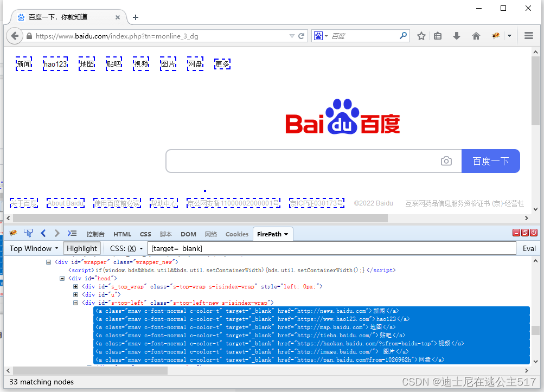Click the 关于百度 footer link
544x392 pixels.
click(23, 203)
